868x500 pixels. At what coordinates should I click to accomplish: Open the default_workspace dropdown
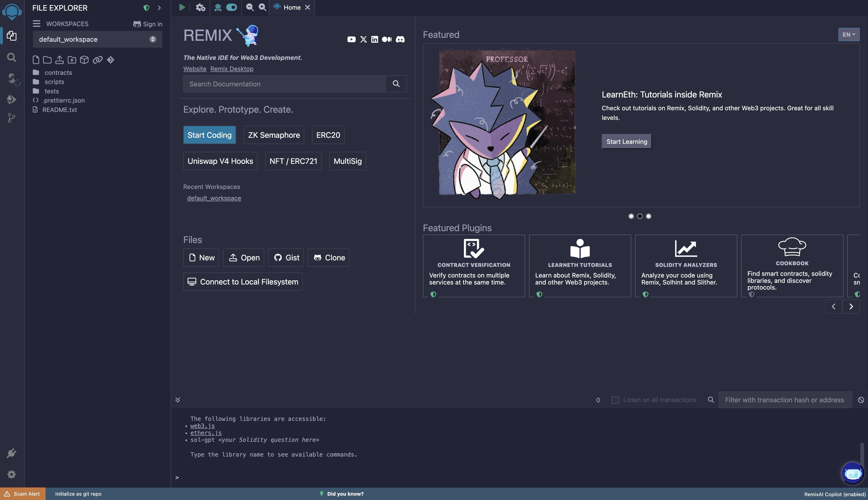coord(97,39)
